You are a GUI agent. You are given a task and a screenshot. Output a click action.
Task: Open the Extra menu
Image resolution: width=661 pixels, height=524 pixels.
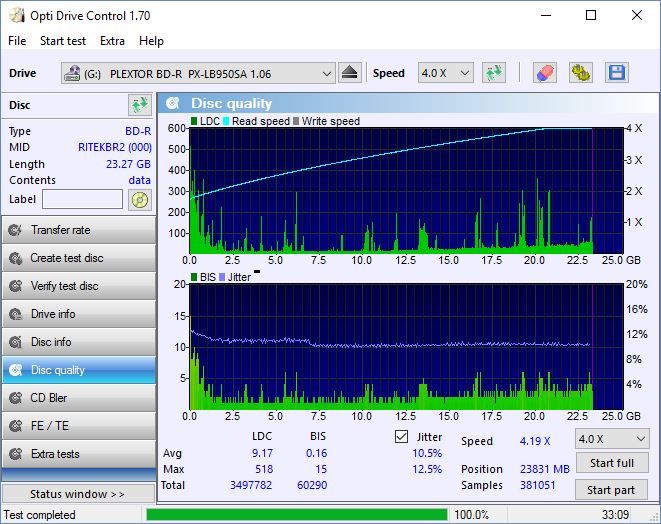tap(112, 41)
